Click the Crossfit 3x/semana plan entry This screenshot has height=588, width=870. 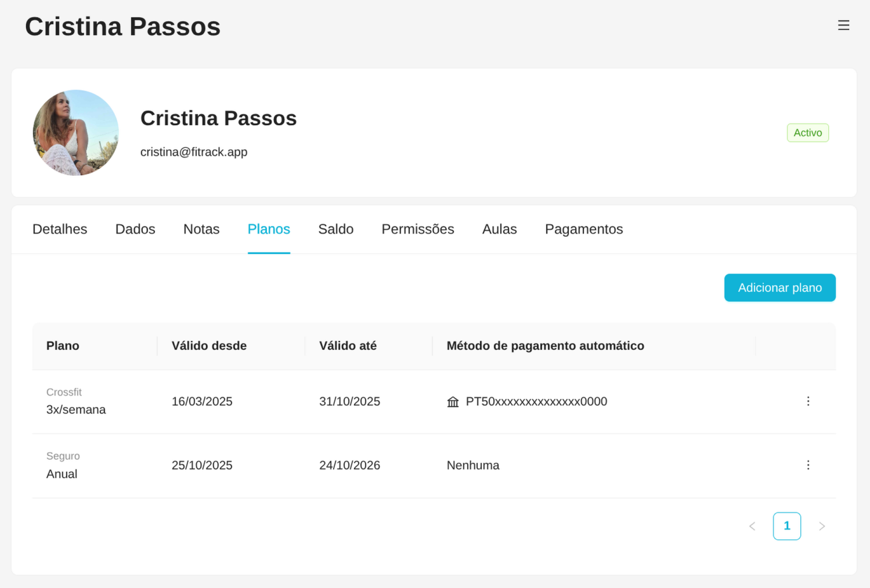pyautogui.click(x=76, y=402)
